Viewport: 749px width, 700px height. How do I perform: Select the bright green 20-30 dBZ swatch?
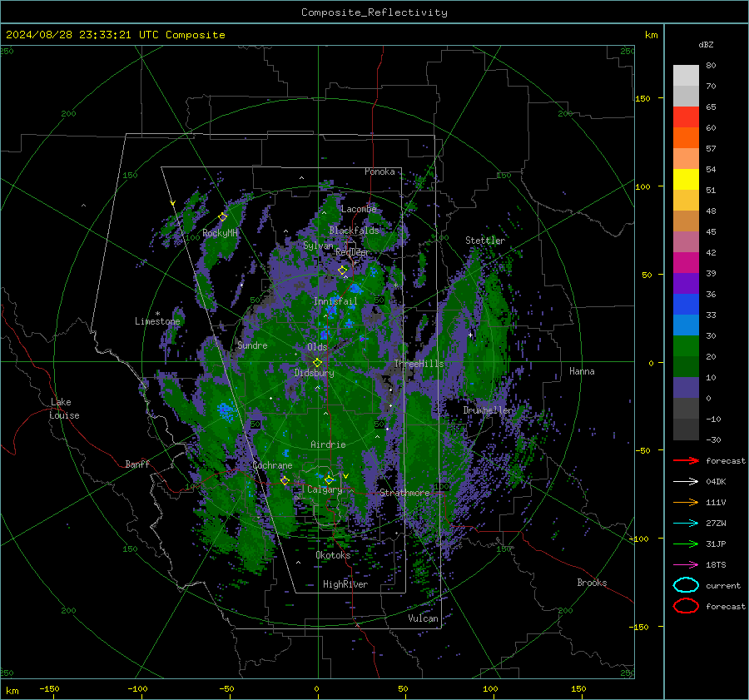(686, 346)
